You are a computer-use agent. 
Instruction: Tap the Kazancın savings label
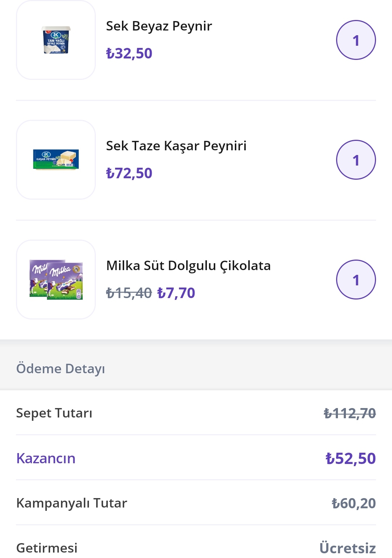(46, 459)
